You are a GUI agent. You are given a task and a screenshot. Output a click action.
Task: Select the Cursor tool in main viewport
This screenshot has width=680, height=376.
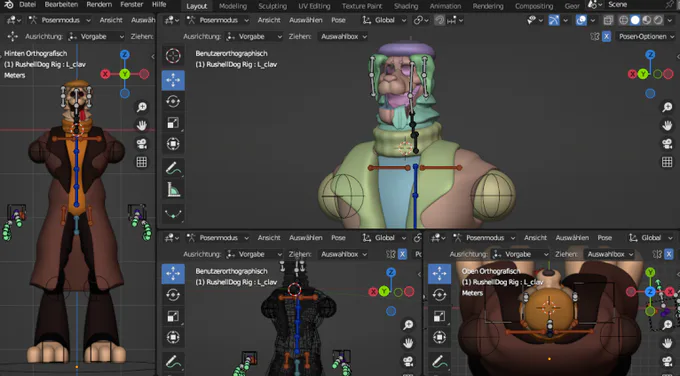[x=173, y=56]
